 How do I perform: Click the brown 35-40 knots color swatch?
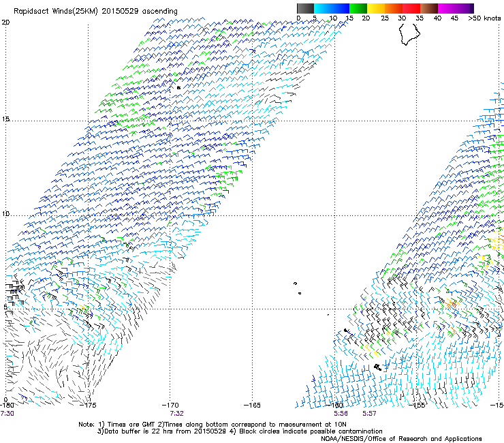(429, 8)
